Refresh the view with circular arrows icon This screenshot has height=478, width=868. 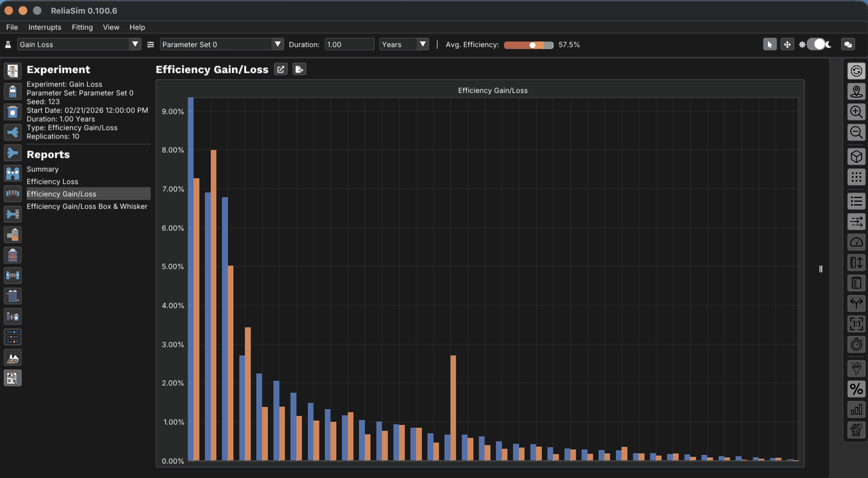856,71
